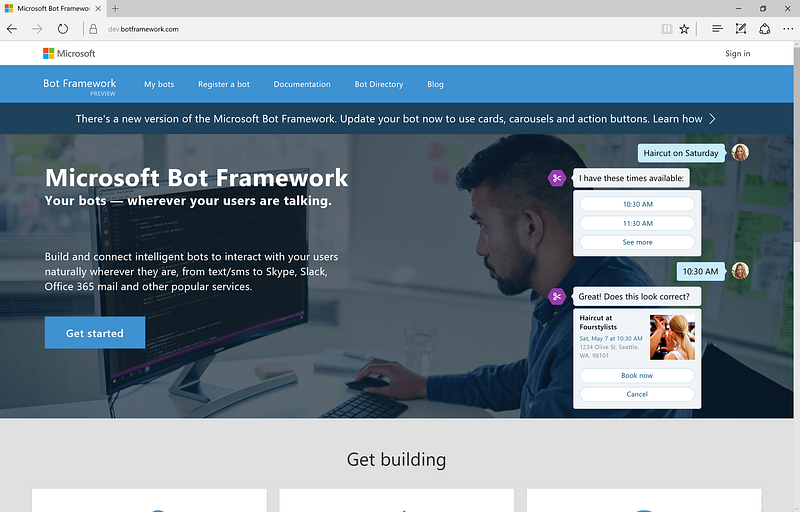Click the user avatar beside '10:30 AM' reply

click(x=740, y=271)
